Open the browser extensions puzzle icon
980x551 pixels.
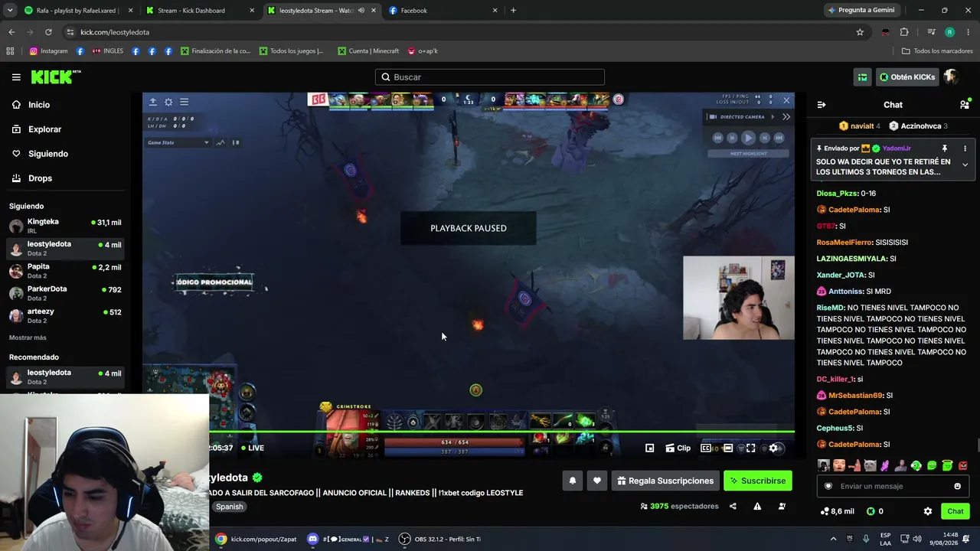point(904,32)
